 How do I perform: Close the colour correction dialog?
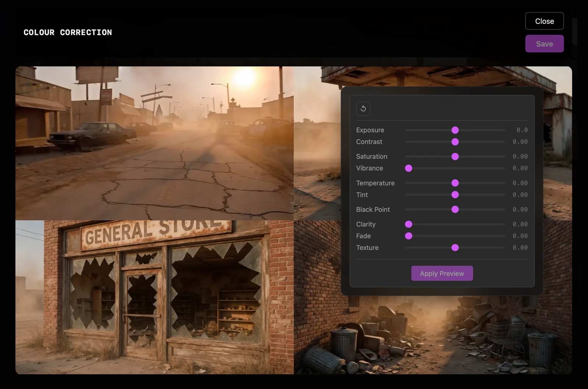tap(544, 21)
